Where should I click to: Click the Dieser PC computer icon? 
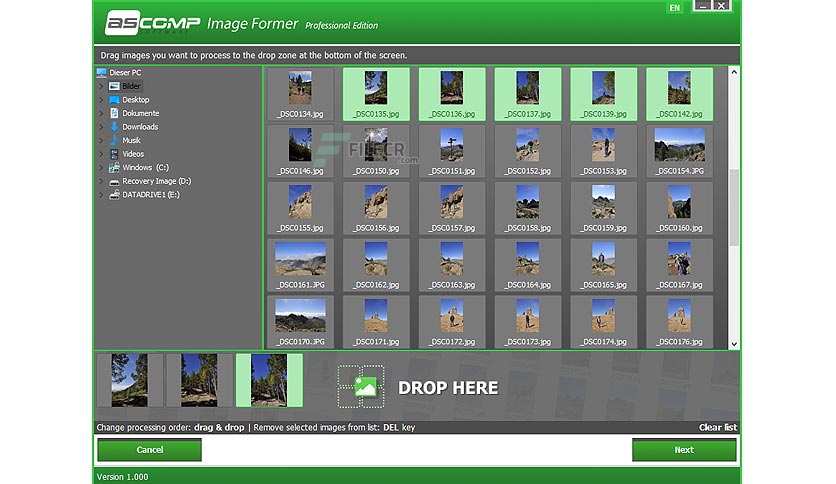pos(101,72)
